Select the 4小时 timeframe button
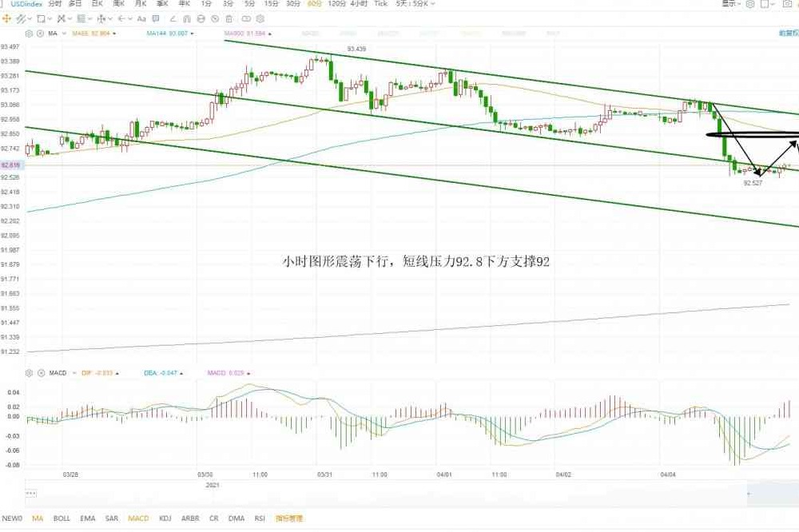 [357, 4]
